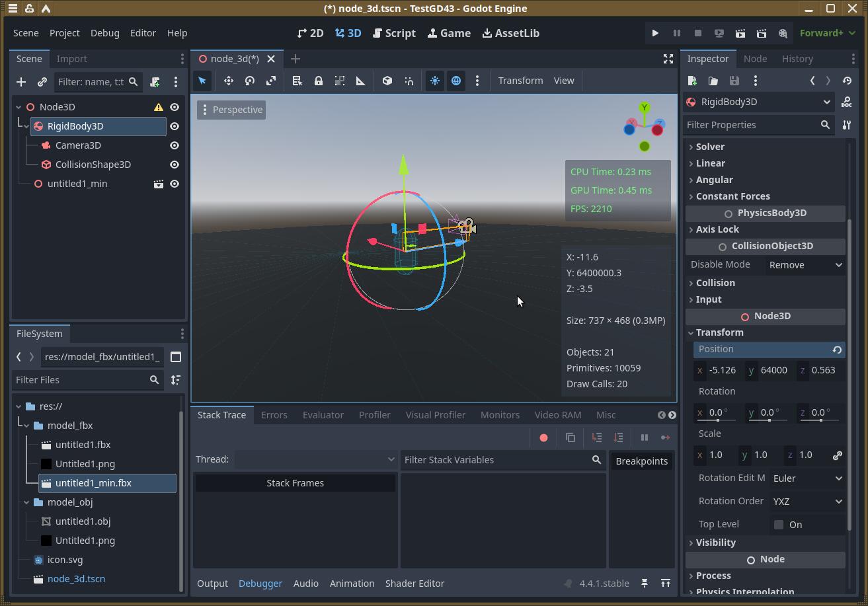Viewport: 868px width, 606px height.
Task: Open the Rotation Order YXZ dropdown
Action: click(x=807, y=502)
